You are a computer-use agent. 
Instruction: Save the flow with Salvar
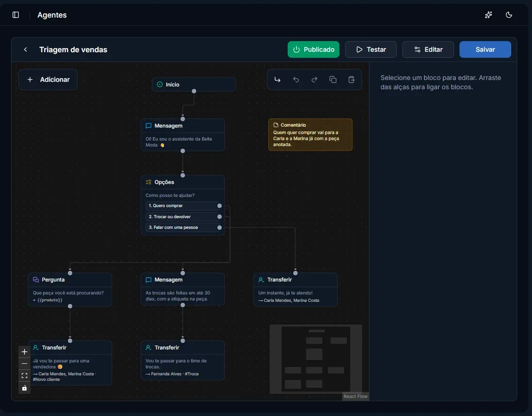tap(485, 49)
